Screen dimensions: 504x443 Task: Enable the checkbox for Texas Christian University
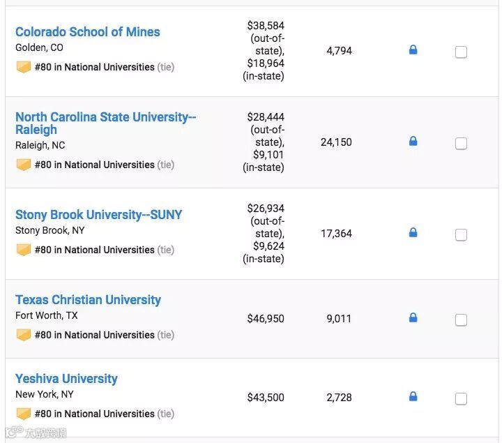point(461,320)
